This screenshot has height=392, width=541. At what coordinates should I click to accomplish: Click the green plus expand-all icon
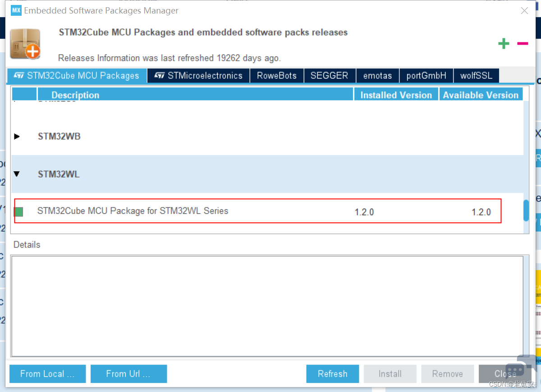point(504,43)
